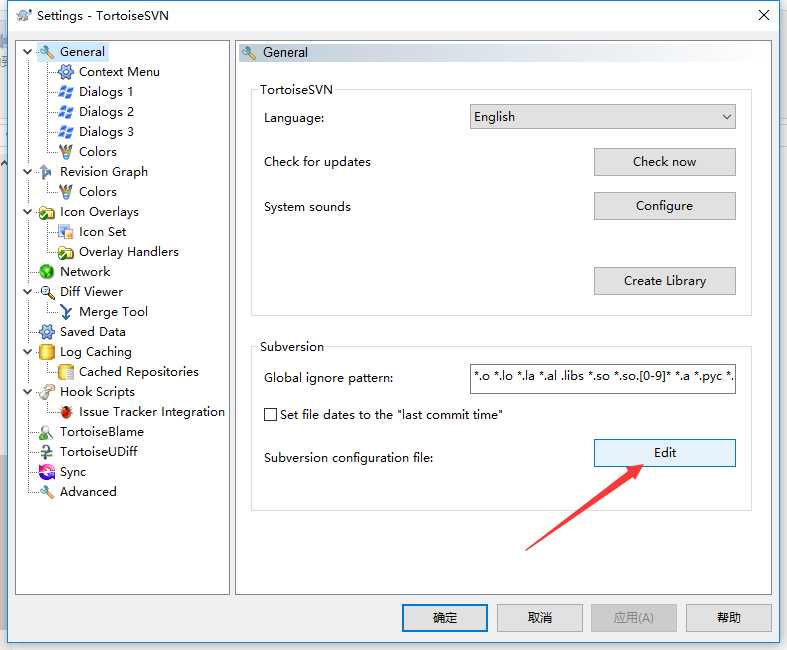Close the Settings window
The image size is (787, 650).
pos(763,16)
